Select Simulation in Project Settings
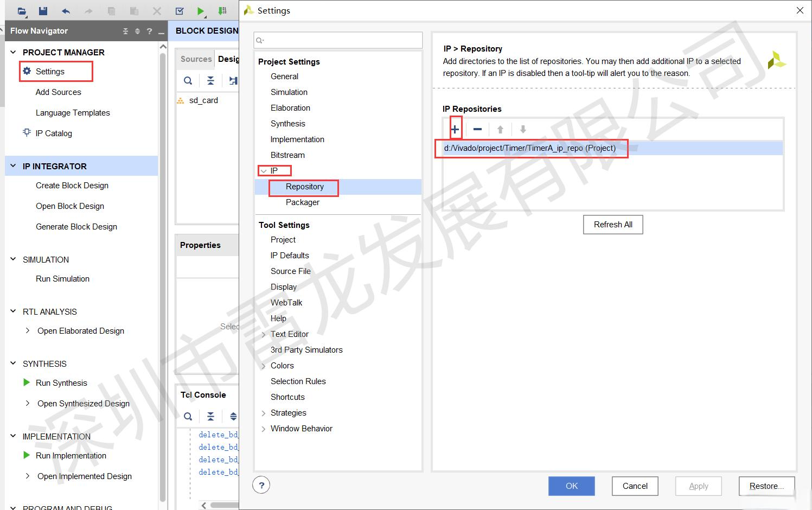This screenshot has width=812, height=510. tap(289, 92)
